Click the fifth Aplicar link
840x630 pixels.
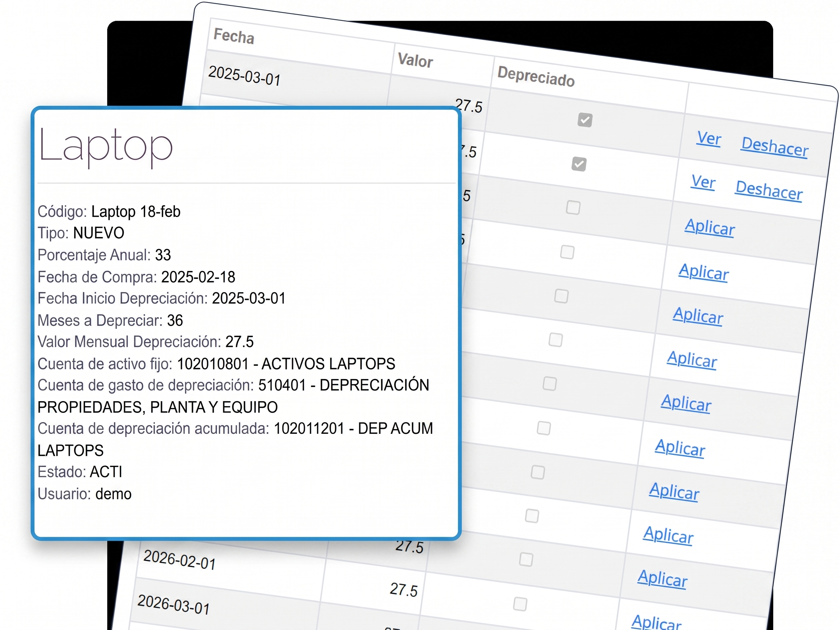[686, 403]
